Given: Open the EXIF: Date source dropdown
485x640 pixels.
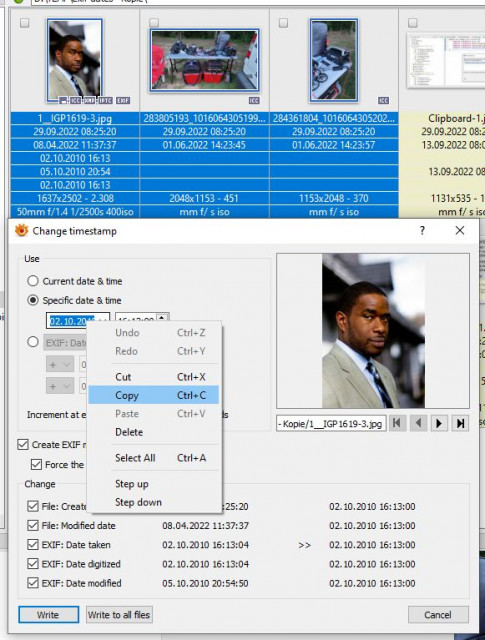Looking at the screenshot, I should pyautogui.click(x=65, y=342).
